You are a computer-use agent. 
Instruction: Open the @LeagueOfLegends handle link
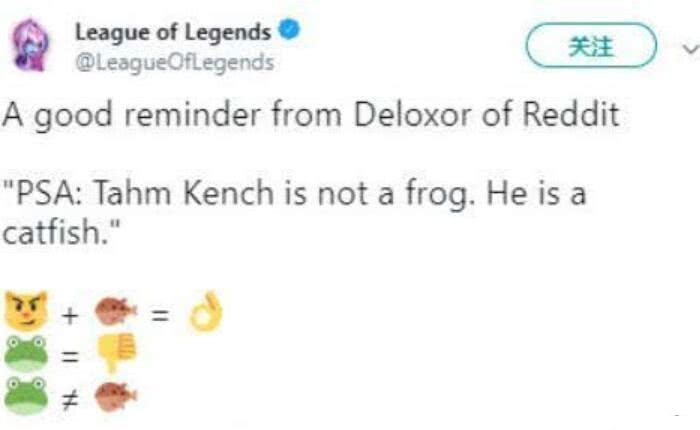click(x=174, y=62)
